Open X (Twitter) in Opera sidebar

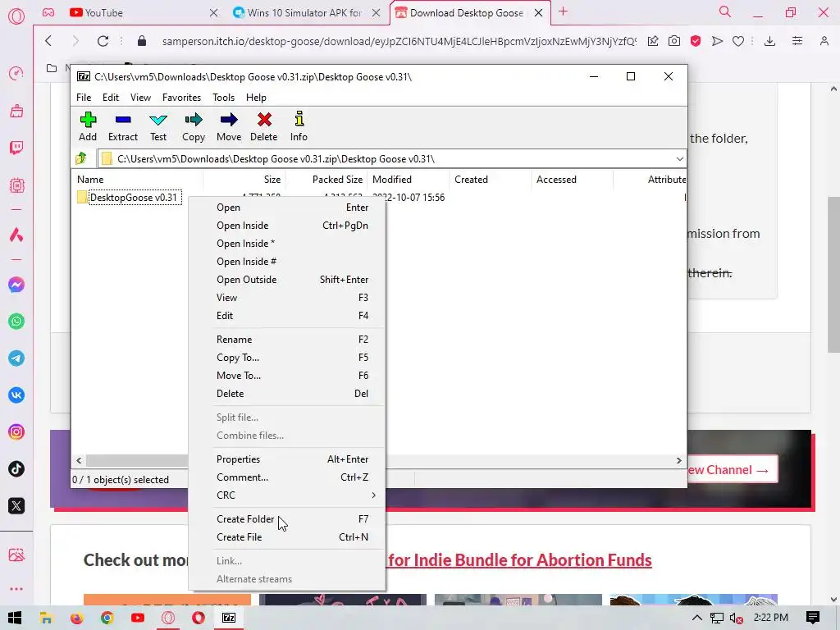pyautogui.click(x=16, y=505)
